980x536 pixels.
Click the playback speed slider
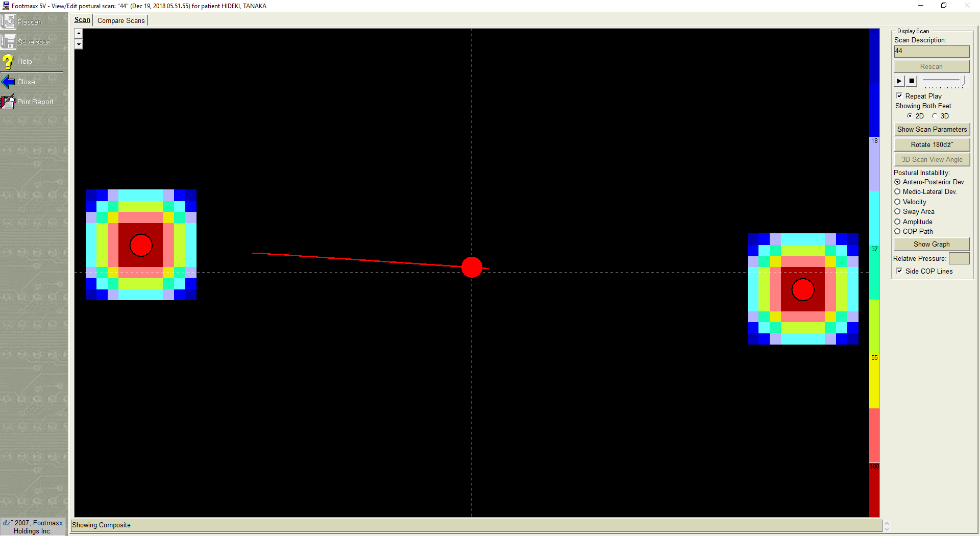[x=944, y=81]
